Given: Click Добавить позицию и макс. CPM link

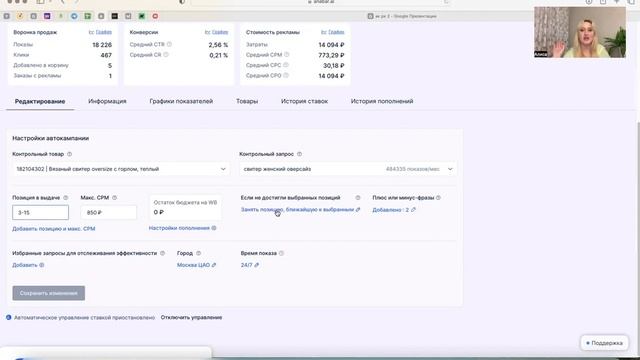Looking at the screenshot, I should [53, 229].
